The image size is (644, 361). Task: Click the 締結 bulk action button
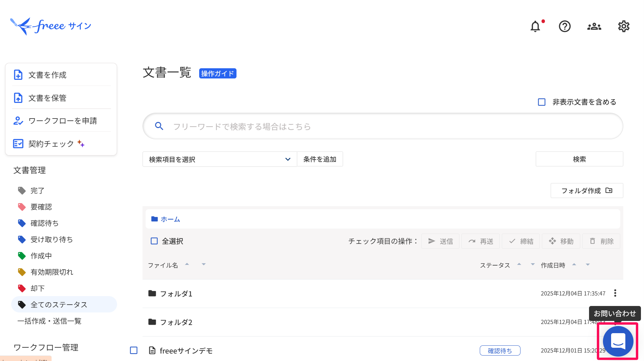[x=521, y=241]
